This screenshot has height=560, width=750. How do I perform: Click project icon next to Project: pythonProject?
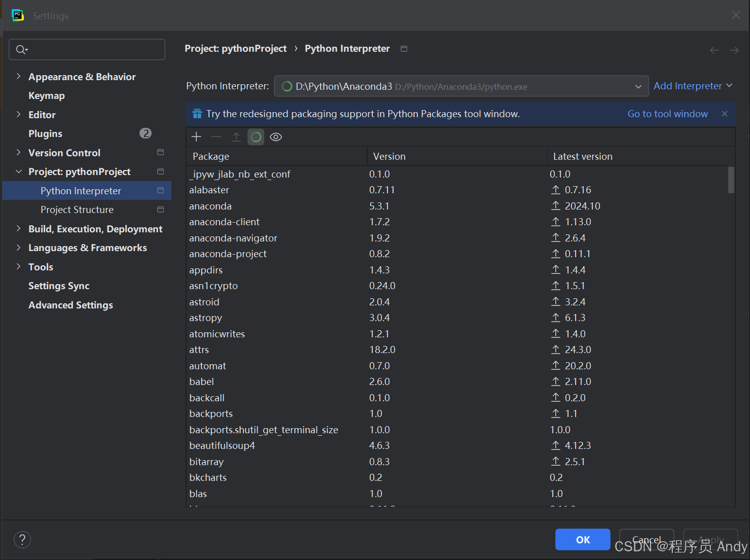click(x=161, y=171)
